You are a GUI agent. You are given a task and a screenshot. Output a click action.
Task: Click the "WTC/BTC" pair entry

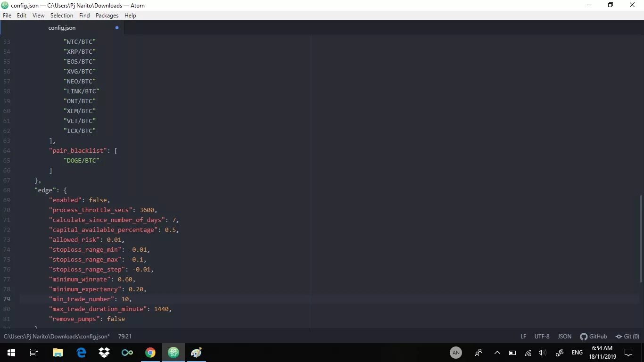coord(80,42)
